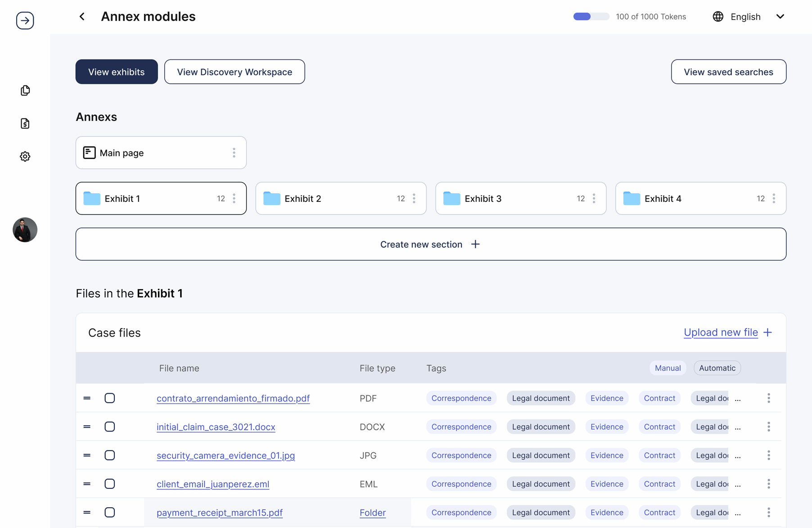The height and width of the screenshot is (528, 812).
Task: Open the billing document icon in sidebar
Action: pos(25,123)
